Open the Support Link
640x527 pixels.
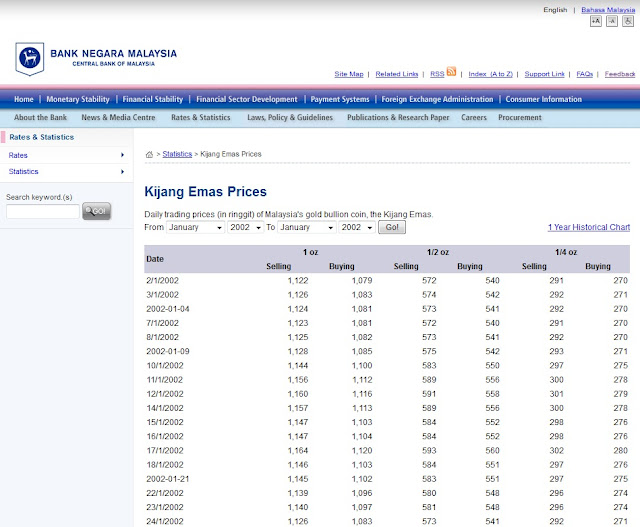[x=544, y=74]
